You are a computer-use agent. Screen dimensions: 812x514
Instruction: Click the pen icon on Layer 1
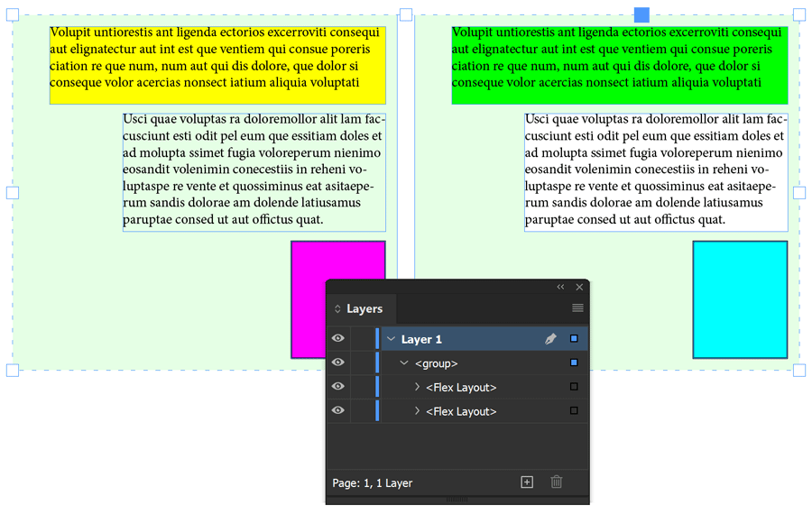tap(550, 339)
